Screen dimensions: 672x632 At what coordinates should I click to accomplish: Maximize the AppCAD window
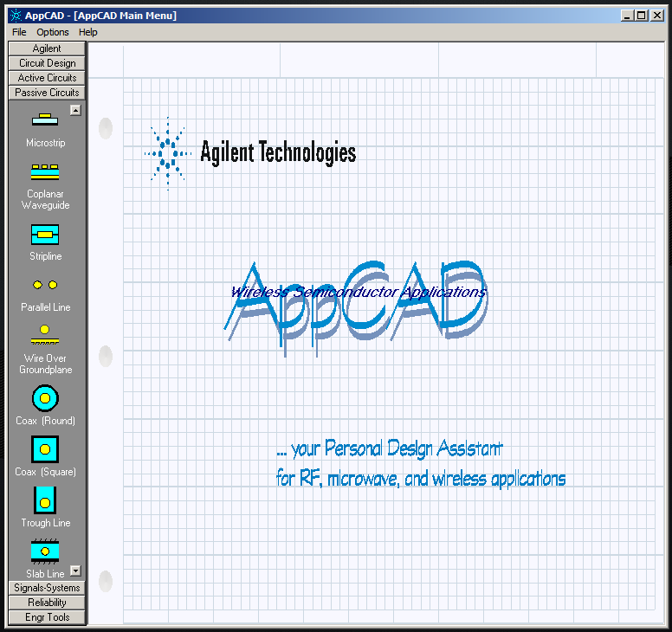(642, 16)
